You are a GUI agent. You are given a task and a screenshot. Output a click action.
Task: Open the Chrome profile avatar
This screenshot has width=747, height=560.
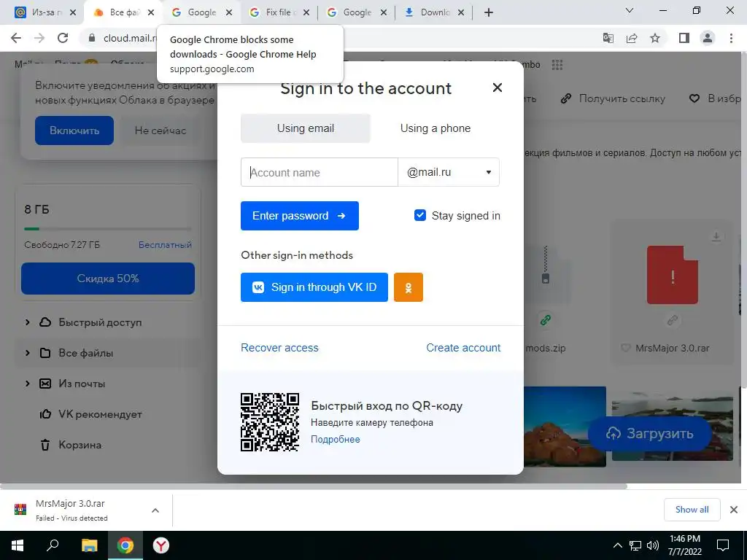[708, 38]
